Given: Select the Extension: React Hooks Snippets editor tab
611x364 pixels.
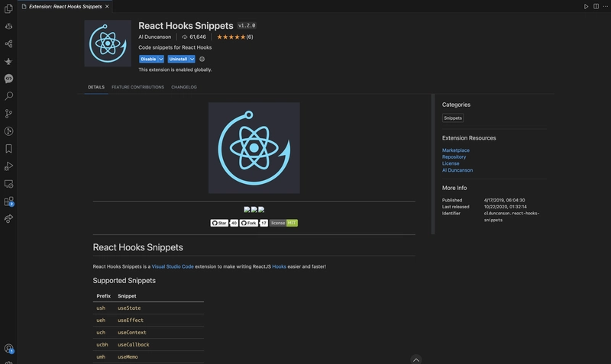Looking at the screenshot, I should pos(66,6).
